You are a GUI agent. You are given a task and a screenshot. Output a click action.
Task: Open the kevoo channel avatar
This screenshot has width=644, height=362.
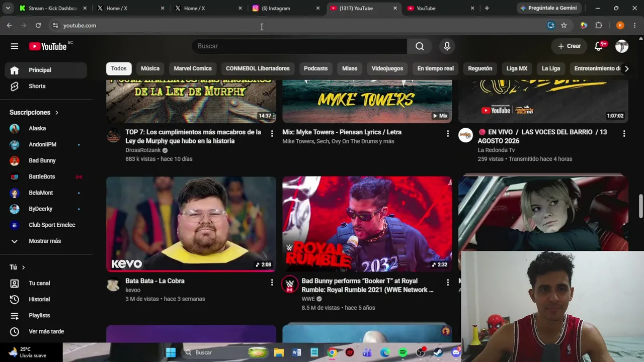113,285
